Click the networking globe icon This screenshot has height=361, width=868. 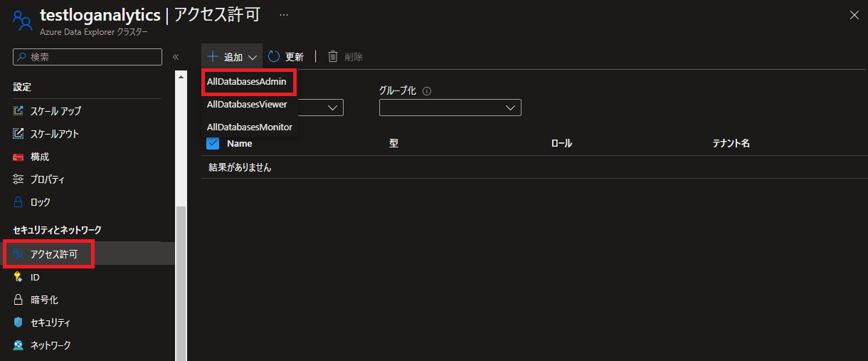pyautogui.click(x=18, y=345)
